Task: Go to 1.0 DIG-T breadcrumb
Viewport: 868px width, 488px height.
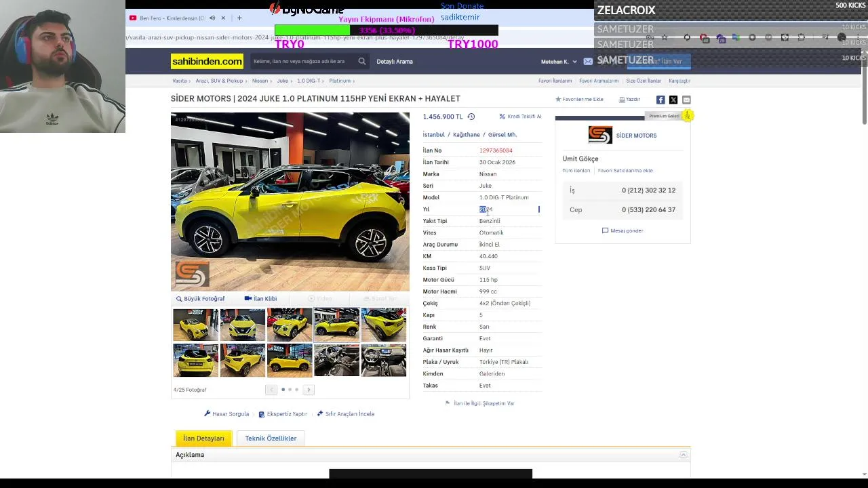Action: [309, 81]
